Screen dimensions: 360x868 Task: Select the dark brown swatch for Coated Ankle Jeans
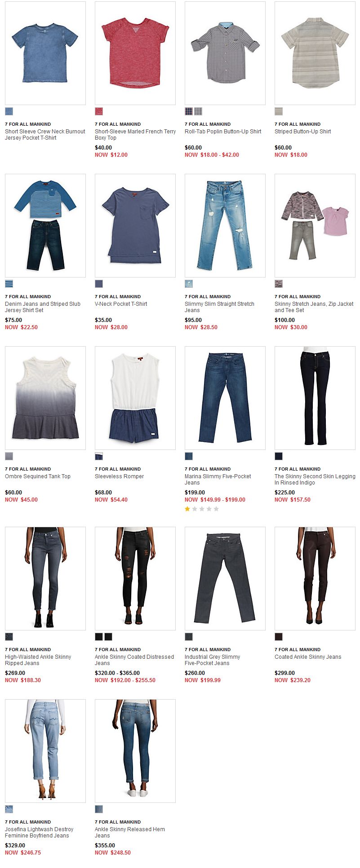point(279,637)
